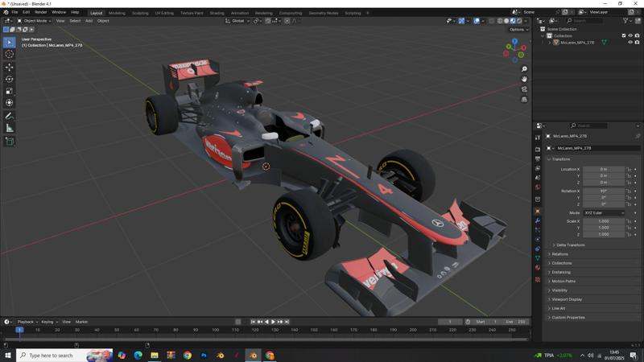This screenshot has width=644, height=362.
Task: Open the Scene properties tab
Action: click(538, 178)
